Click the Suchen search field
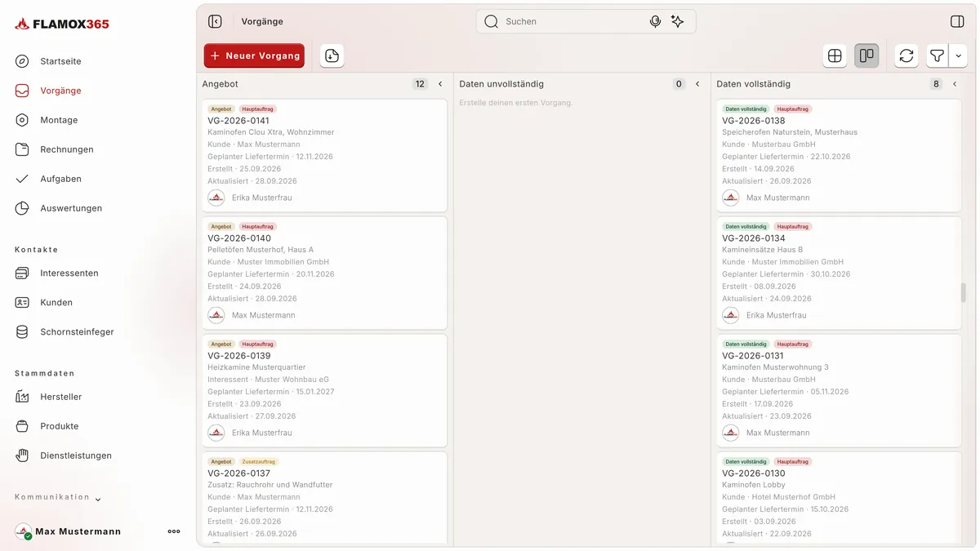The image size is (980, 551). pos(586,22)
